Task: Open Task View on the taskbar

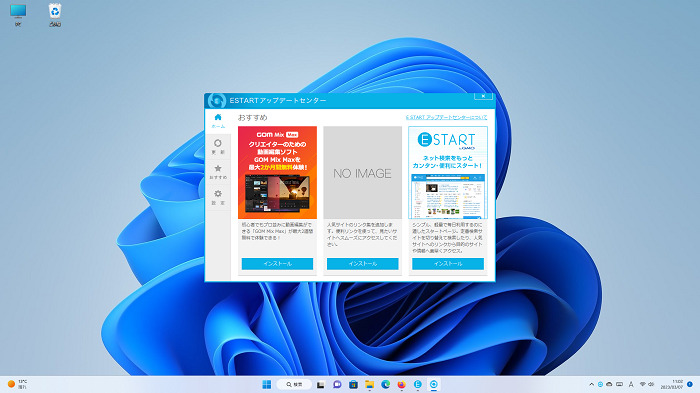Action: 321,385
